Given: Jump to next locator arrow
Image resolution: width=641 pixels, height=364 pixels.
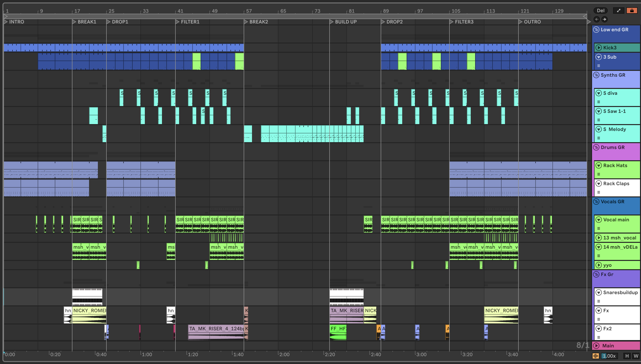Looking at the screenshot, I should pyautogui.click(x=605, y=19).
